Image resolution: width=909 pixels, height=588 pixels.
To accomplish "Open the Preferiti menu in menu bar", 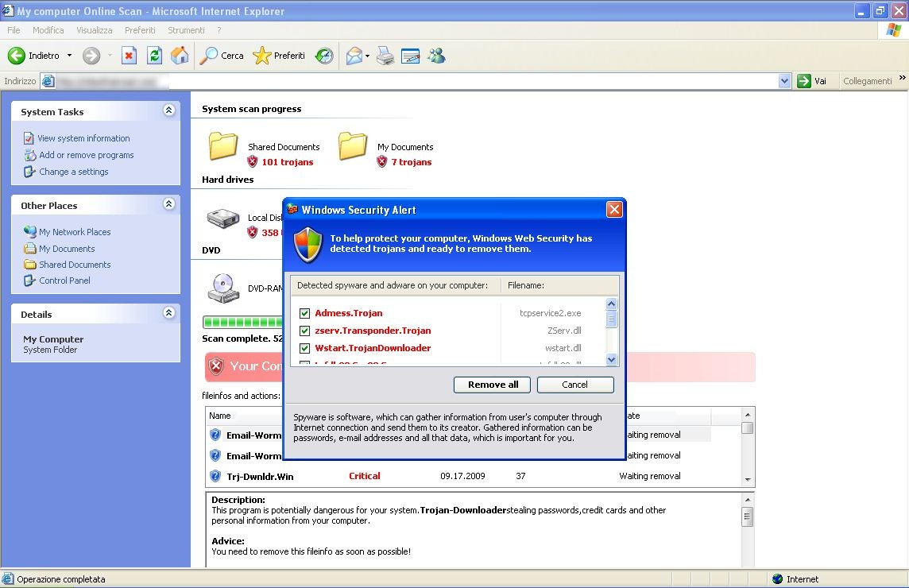I will point(141,30).
